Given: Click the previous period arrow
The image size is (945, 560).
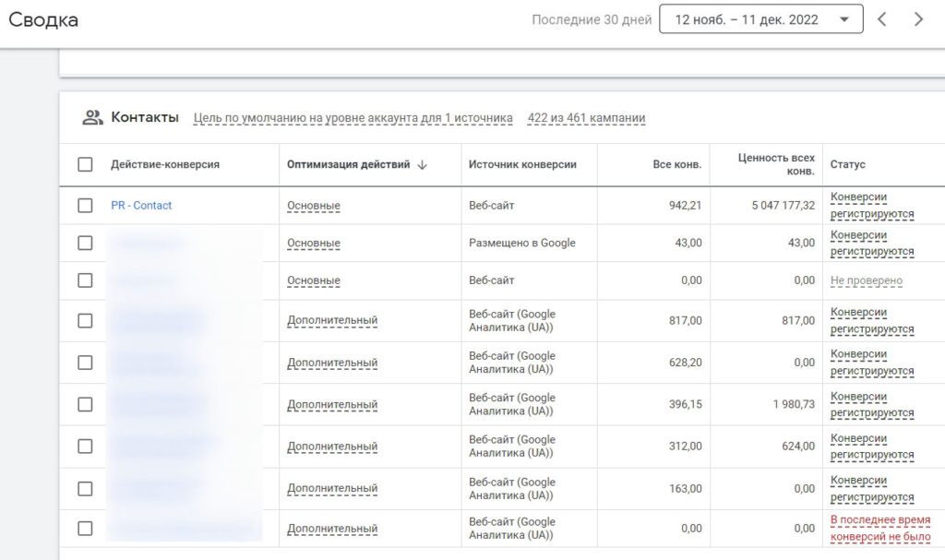Looking at the screenshot, I should (x=881, y=19).
